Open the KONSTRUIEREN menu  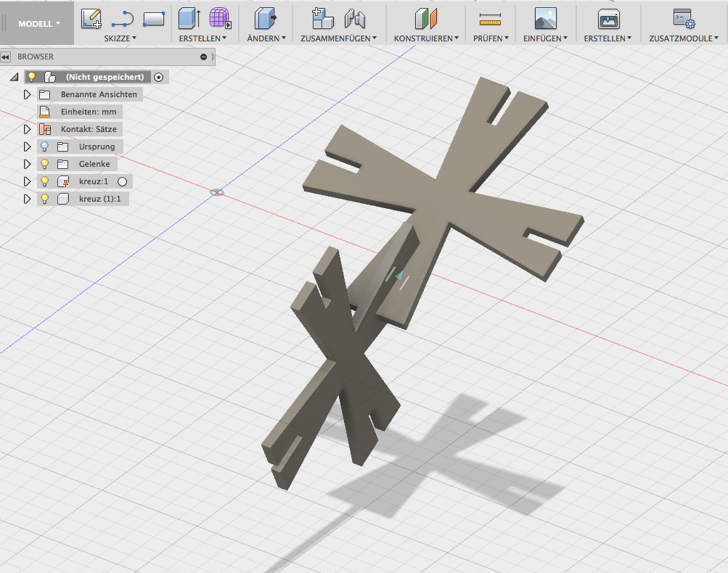[426, 38]
